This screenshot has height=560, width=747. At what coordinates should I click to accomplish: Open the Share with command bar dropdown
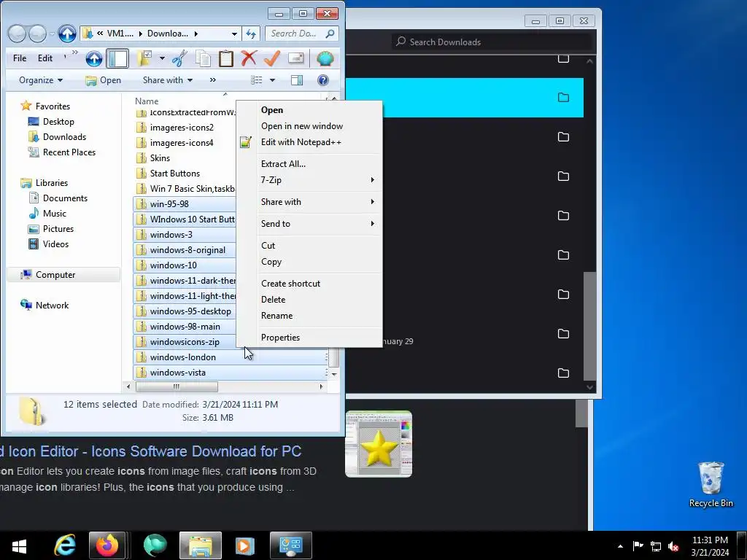pos(168,80)
